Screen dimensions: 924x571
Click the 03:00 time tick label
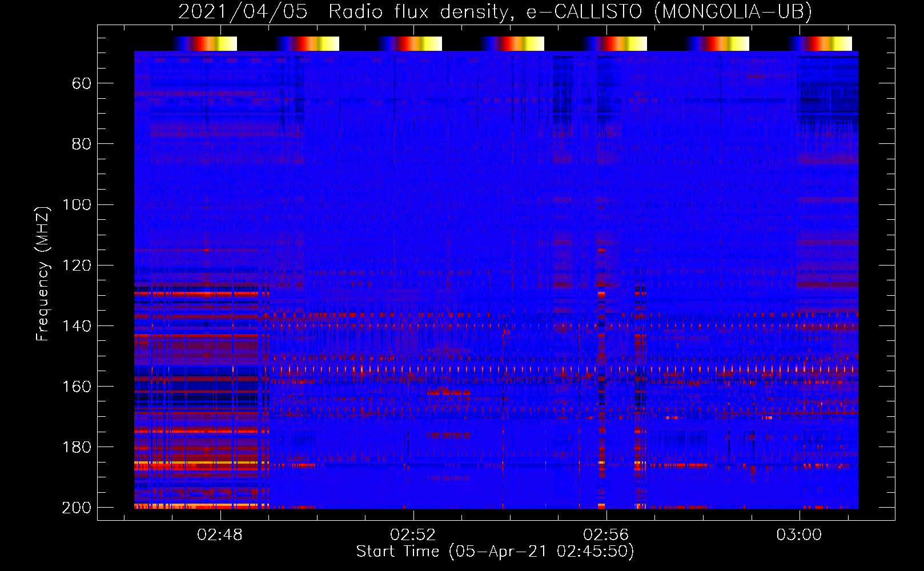[x=799, y=535]
